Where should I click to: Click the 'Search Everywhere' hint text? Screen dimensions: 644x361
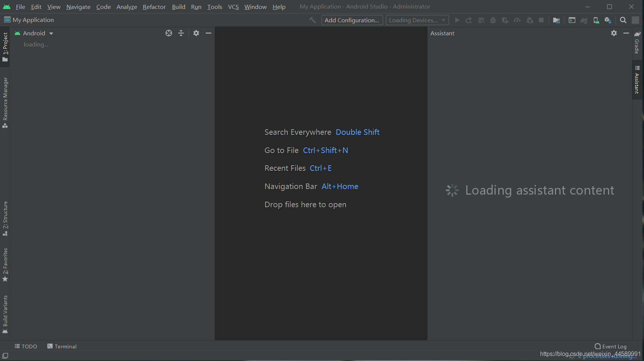coord(298,132)
